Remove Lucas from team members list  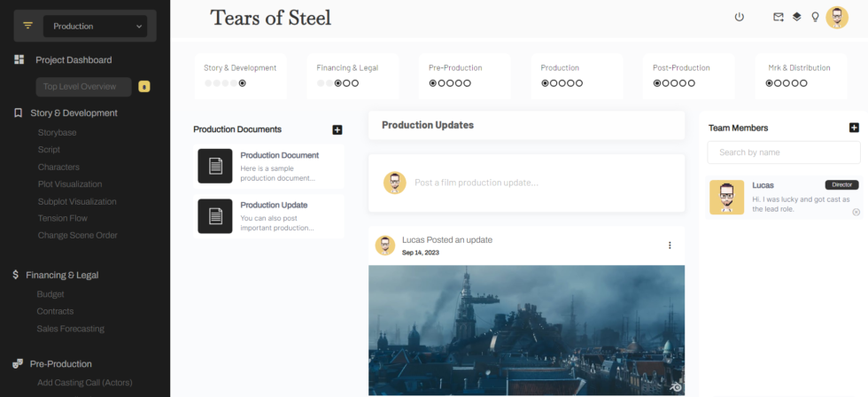click(x=856, y=212)
